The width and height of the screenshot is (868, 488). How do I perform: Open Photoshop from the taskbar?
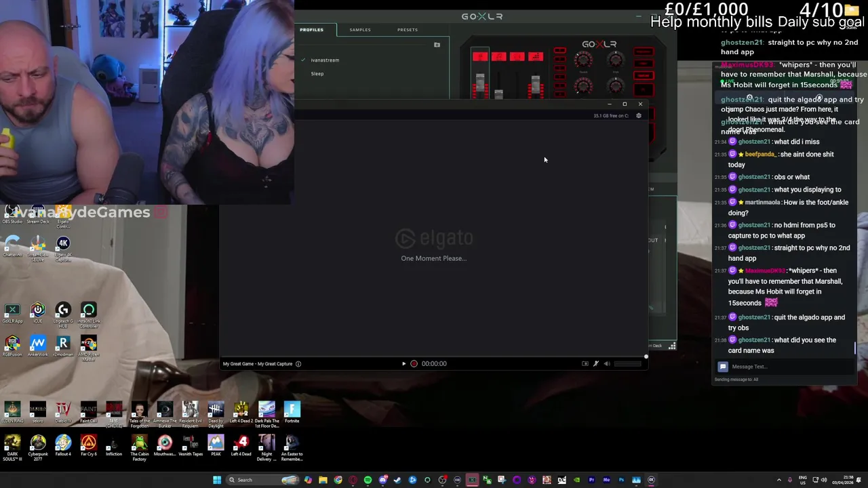[621, 480]
